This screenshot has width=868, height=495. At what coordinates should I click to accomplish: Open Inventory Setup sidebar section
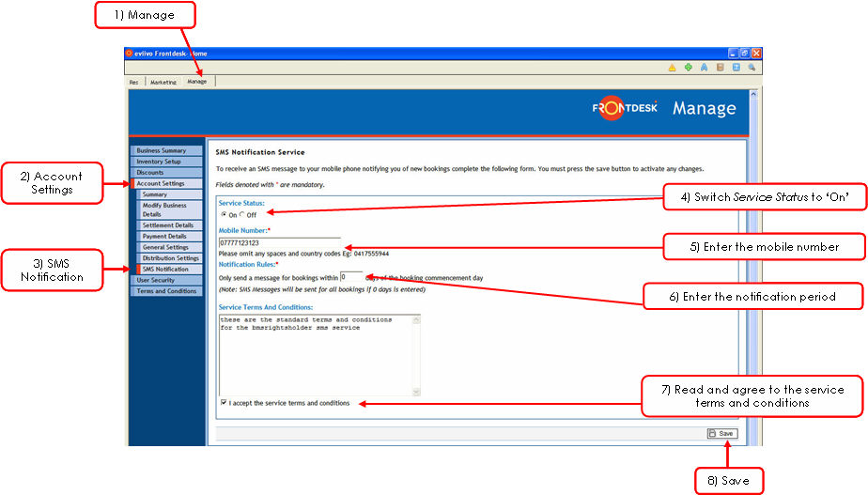[x=159, y=162]
